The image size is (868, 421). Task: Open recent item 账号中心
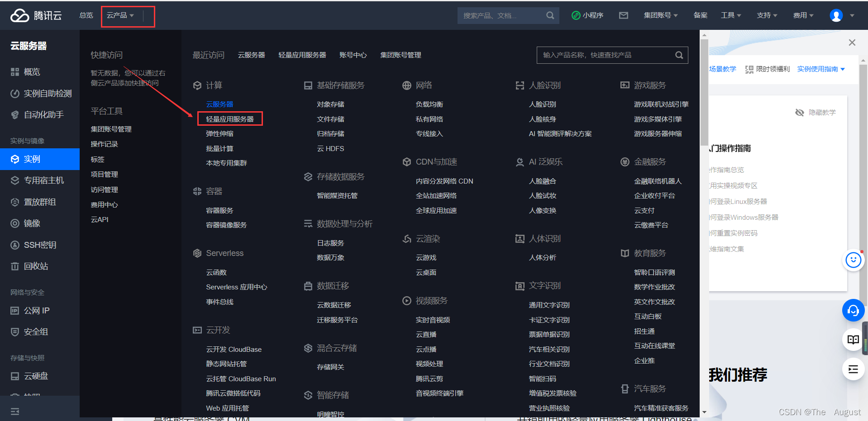click(353, 55)
